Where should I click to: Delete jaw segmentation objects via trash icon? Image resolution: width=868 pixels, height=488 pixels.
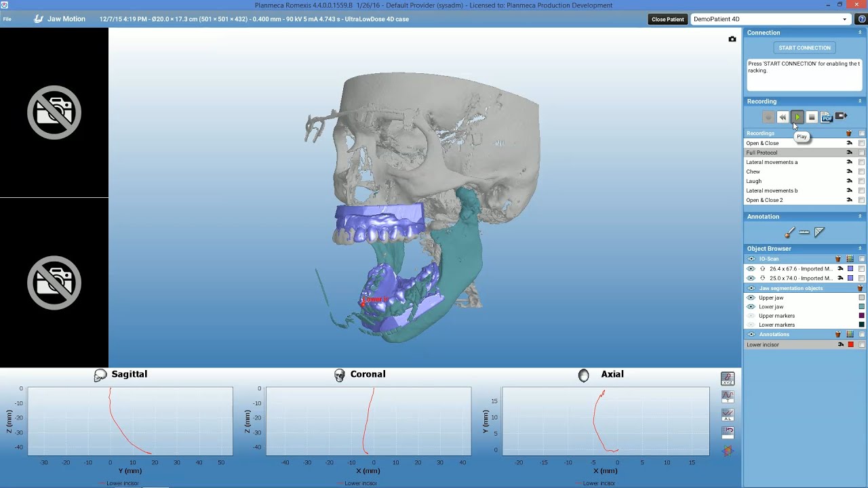tap(860, 288)
